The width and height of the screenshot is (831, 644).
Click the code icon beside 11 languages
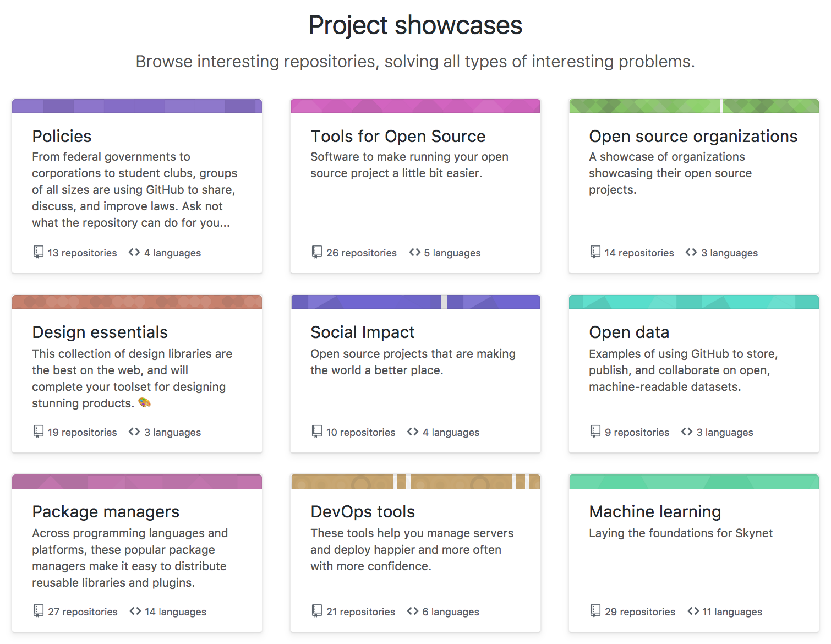click(x=693, y=611)
